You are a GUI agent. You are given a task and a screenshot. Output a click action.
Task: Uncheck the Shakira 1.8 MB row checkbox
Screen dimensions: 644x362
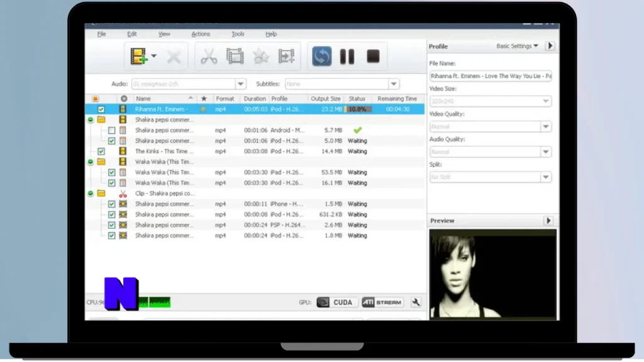tap(112, 236)
